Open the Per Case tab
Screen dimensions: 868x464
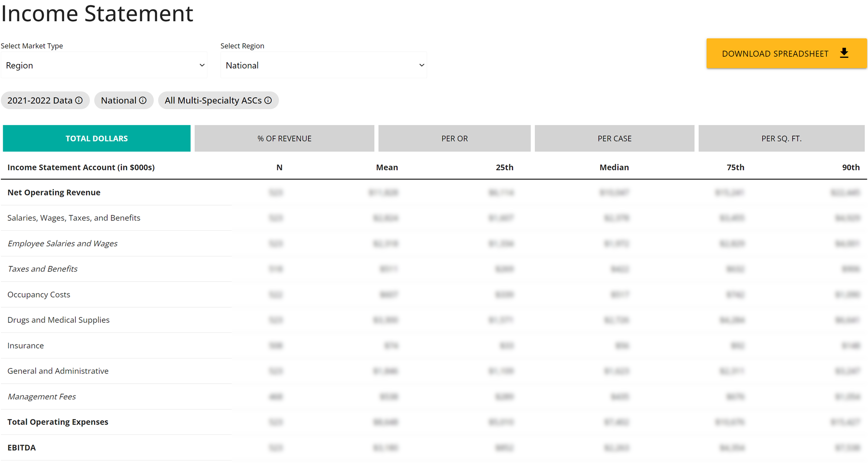(614, 139)
